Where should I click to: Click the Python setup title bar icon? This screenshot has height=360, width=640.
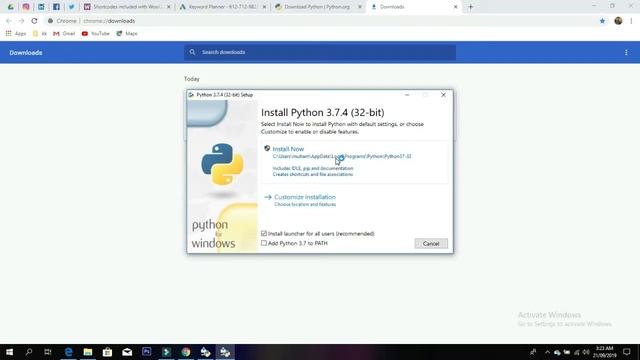(191, 95)
